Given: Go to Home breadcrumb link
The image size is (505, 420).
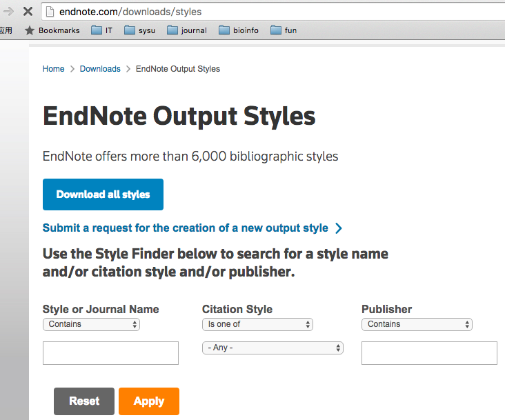Looking at the screenshot, I should pyautogui.click(x=53, y=69).
